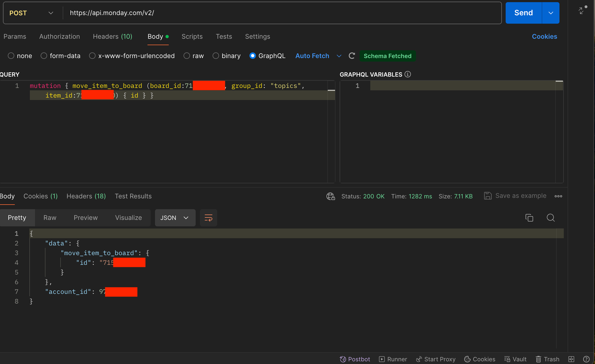Copy response body to clipboard
Screen dimensions: 595x364
pyautogui.click(x=529, y=218)
